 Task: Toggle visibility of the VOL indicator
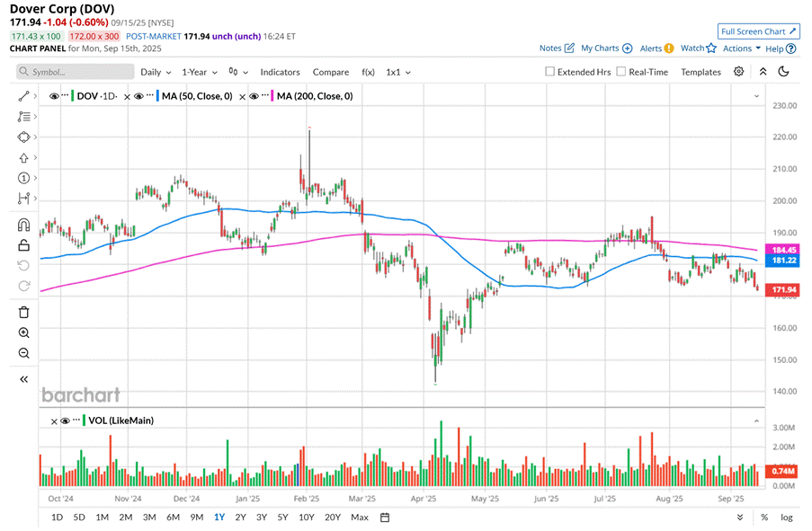(x=66, y=420)
